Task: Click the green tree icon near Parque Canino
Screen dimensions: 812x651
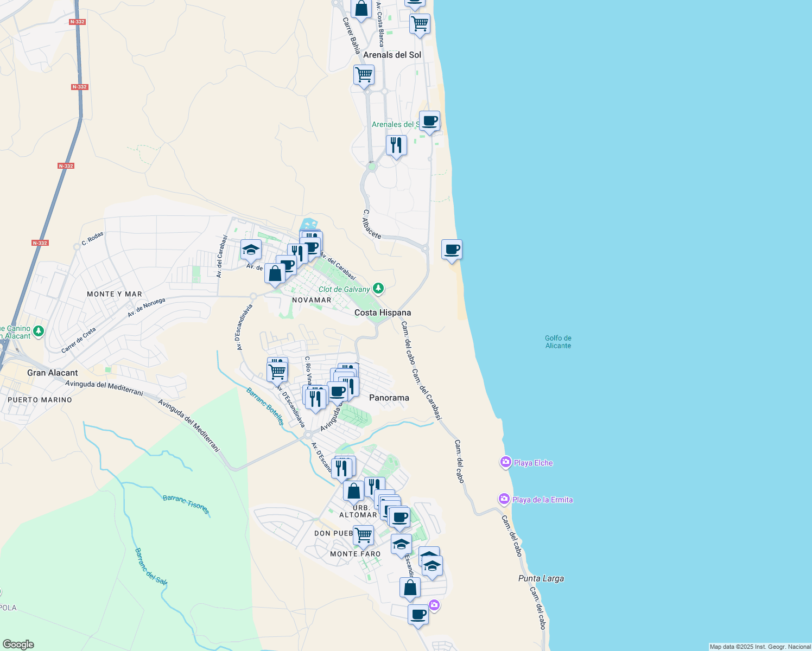Action: click(38, 330)
